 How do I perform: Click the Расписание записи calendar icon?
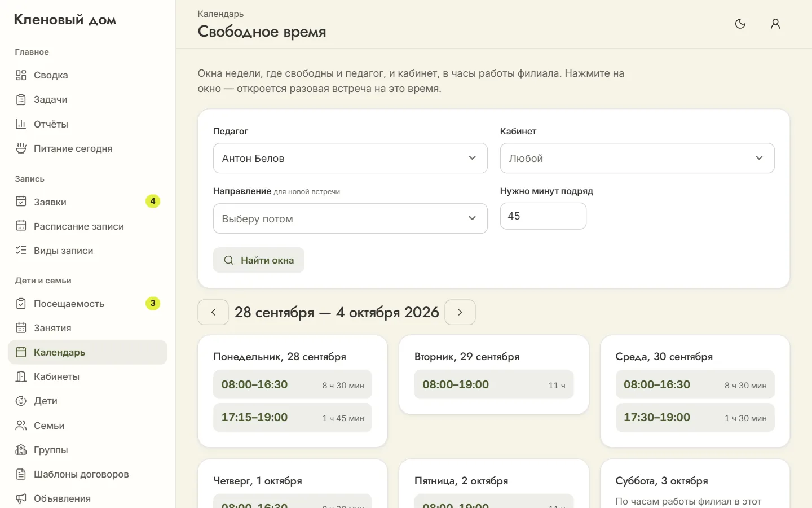[21, 226]
